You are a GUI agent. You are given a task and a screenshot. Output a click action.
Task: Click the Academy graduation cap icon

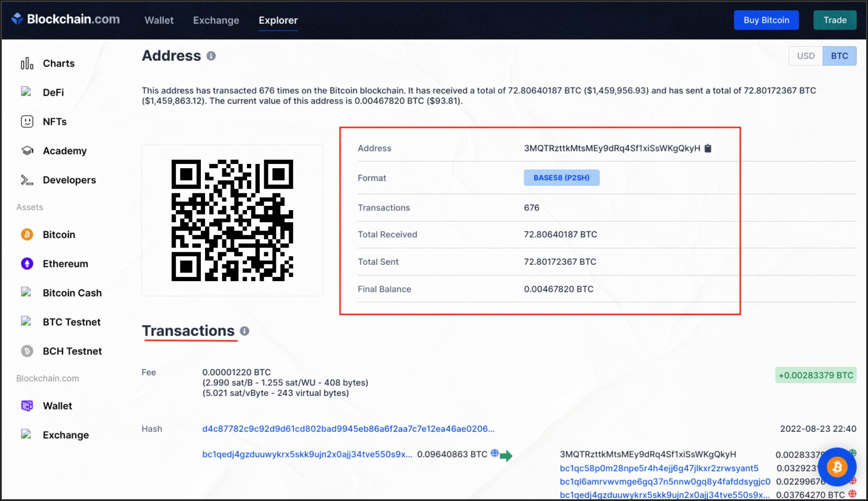pyautogui.click(x=27, y=150)
